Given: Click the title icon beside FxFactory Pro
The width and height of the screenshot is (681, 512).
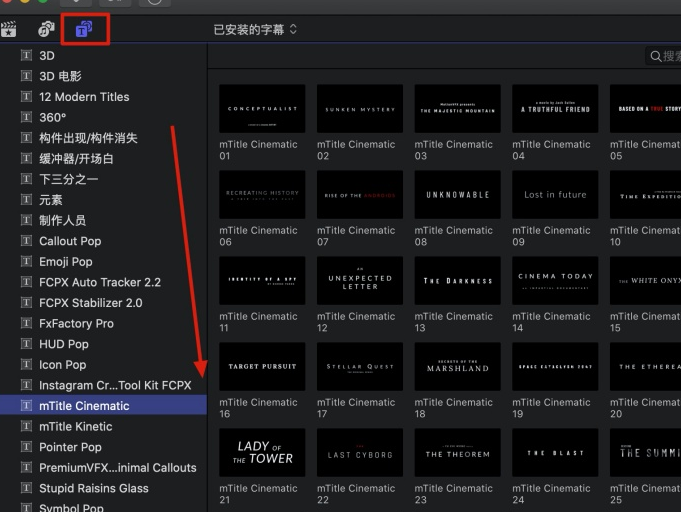Looking at the screenshot, I should click(x=26, y=324).
